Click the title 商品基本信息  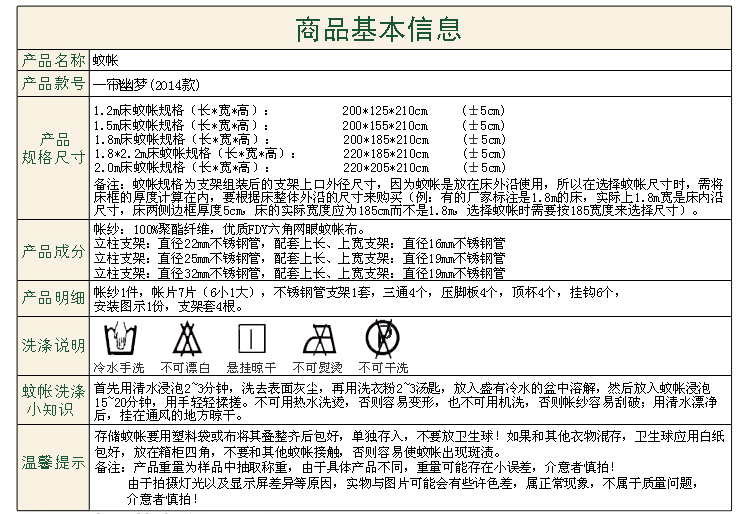(378, 29)
